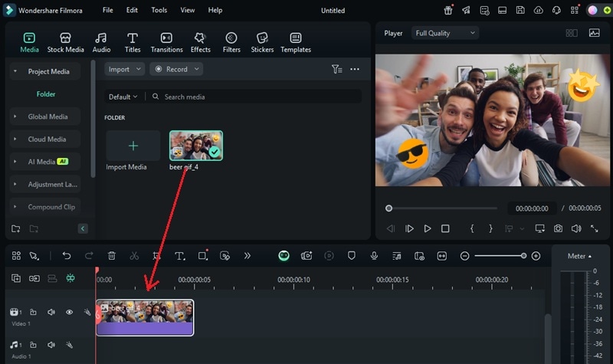613x364 pixels.
Task: Open the Effects panel
Action: [x=201, y=42]
